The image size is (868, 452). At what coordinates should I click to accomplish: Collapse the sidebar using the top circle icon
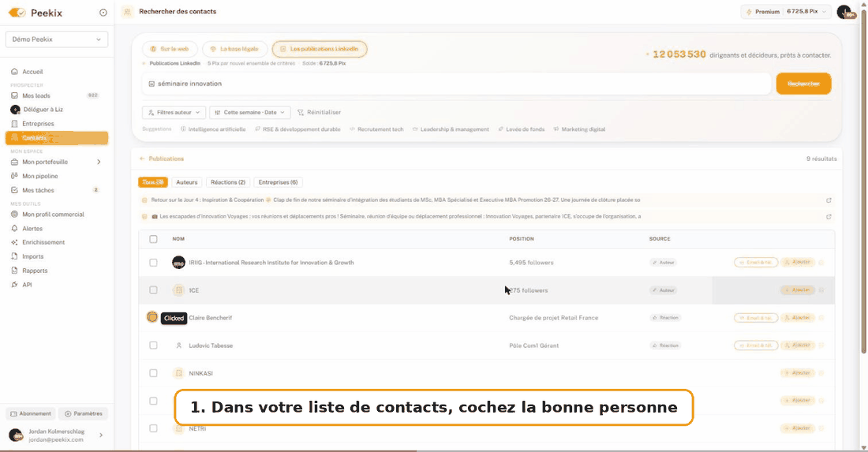point(103,12)
